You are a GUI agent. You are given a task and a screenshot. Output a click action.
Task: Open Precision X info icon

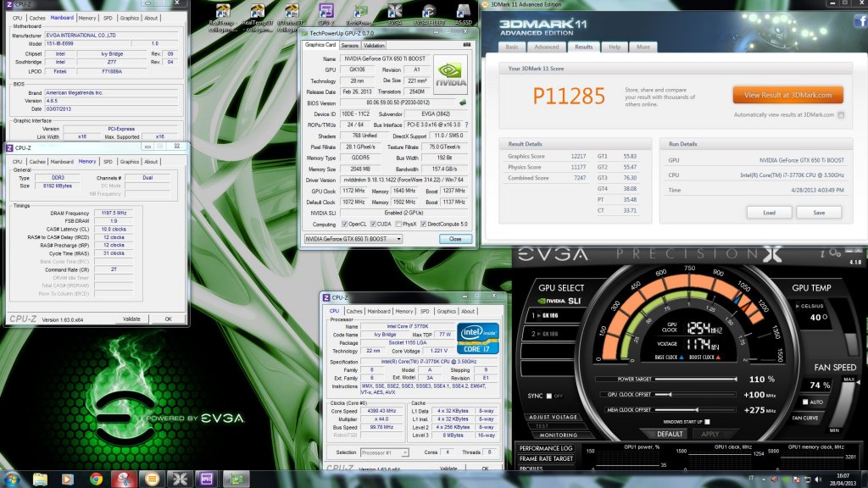click(x=822, y=253)
